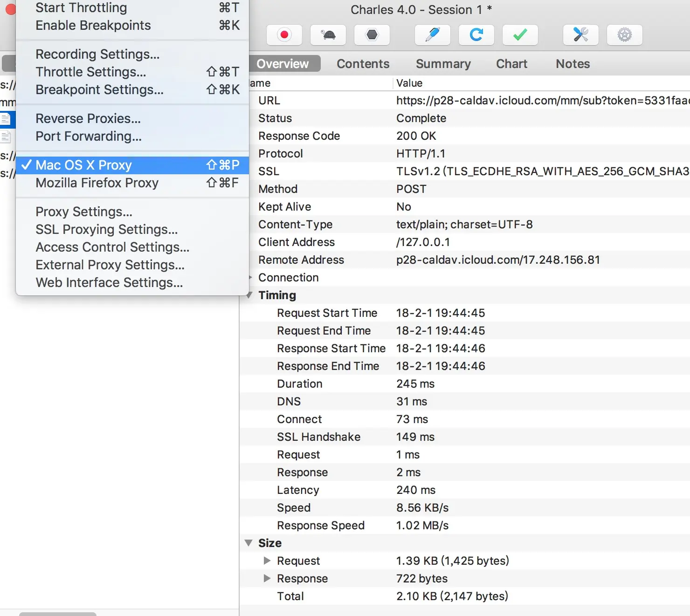Open External Proxy Settings...
Screen dimensions: 690x616
point(132,265)
